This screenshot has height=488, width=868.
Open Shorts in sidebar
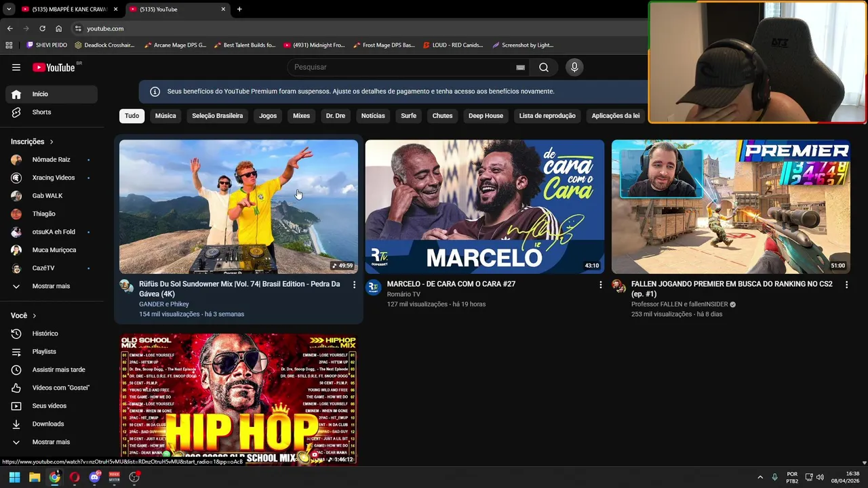point(52,112)
